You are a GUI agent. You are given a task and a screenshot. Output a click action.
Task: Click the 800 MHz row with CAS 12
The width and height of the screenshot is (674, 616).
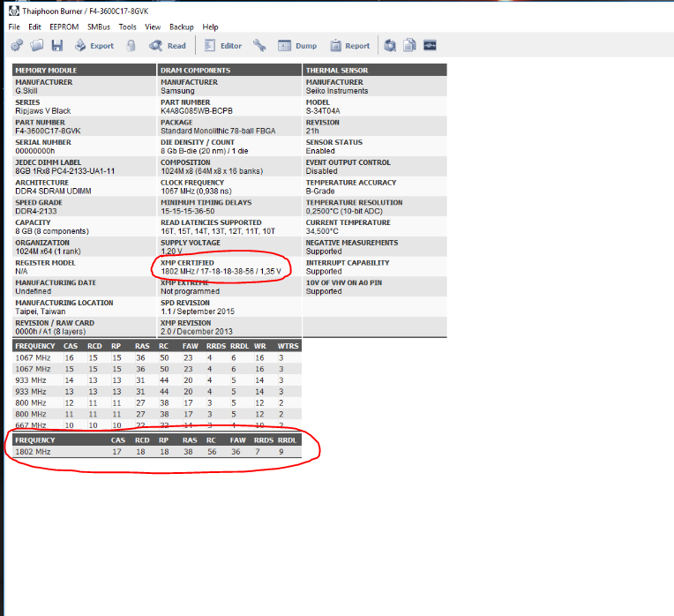pos(157,402)
